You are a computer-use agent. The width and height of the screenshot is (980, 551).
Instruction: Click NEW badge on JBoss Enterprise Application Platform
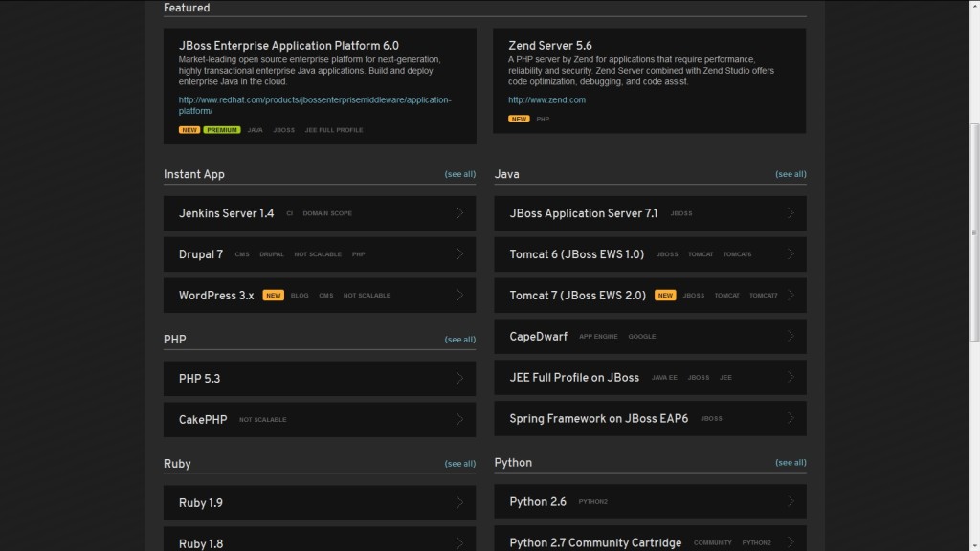(189, 130)
